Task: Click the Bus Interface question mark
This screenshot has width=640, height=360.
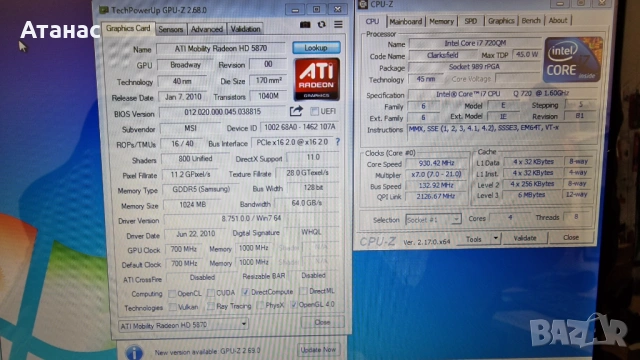Action: pyautogui.click(x=338, y=142)
